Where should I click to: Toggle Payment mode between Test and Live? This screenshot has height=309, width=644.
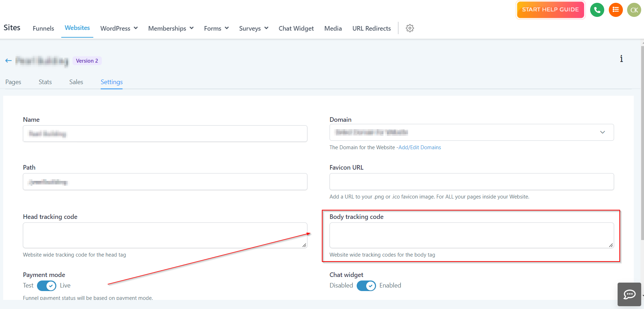pyautogui.click(x=46, y=286)
